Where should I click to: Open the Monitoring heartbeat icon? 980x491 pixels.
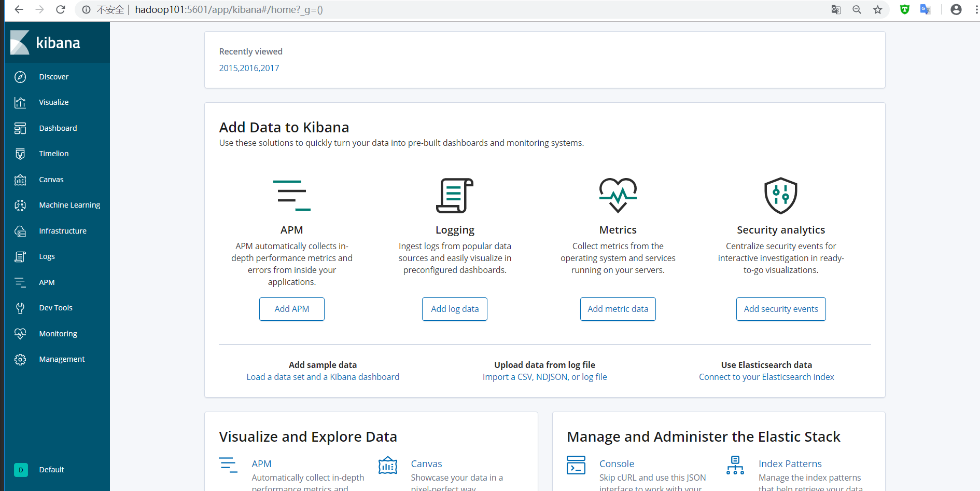pyautogui.click(x=20, y=334)
